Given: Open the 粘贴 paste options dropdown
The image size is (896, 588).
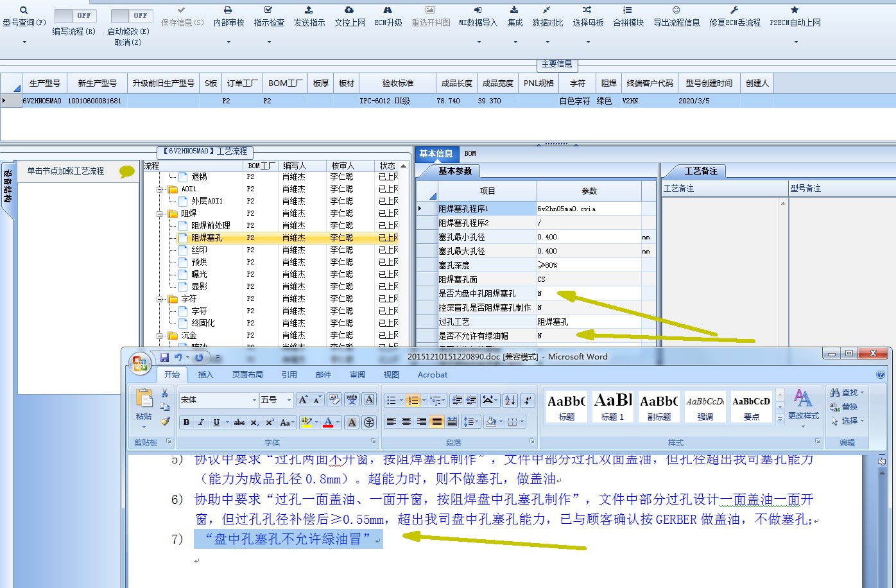Looking at the screenshot, I should tap(144, 426).
